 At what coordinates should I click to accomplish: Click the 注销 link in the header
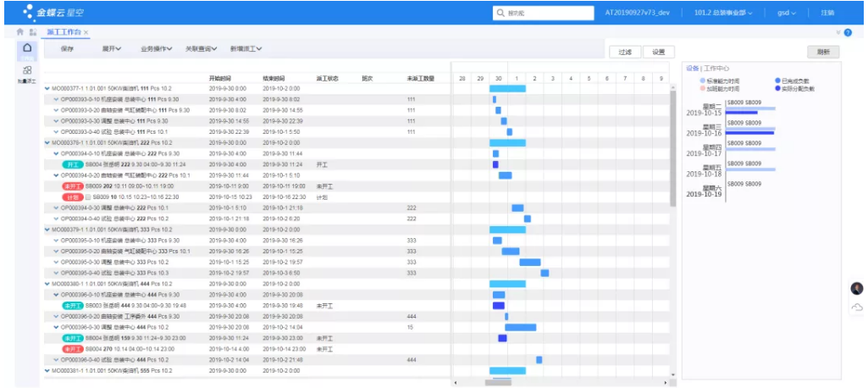click(x=828, y=13)
